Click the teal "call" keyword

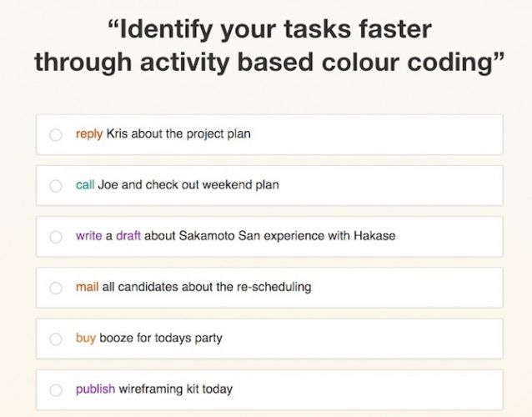[x=85, y=185]
